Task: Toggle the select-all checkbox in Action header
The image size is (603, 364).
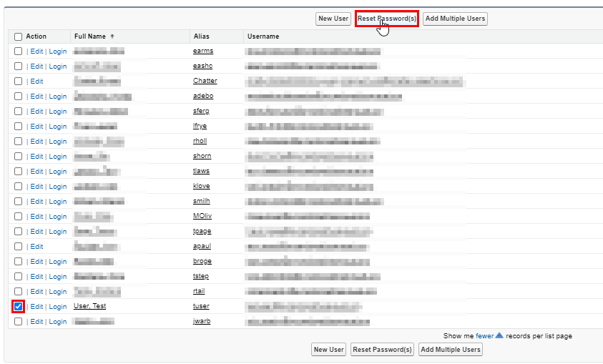Action: click(x=18, y=36)
